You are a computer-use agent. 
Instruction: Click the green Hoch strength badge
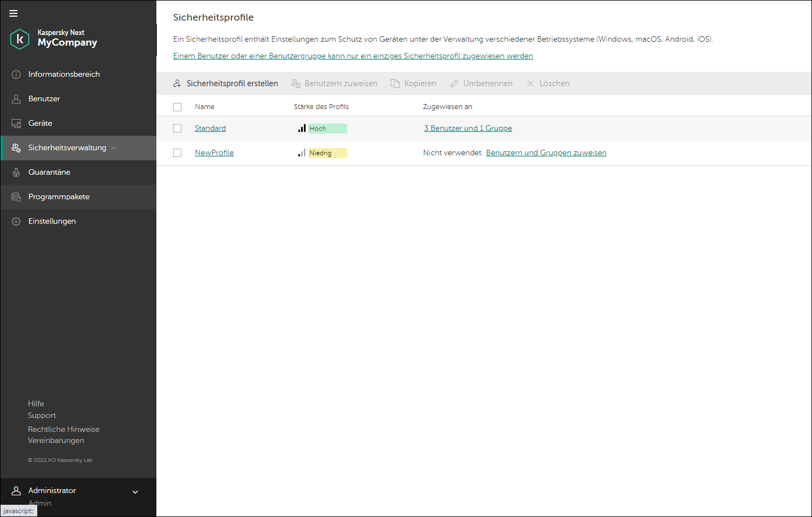point(327,129)
